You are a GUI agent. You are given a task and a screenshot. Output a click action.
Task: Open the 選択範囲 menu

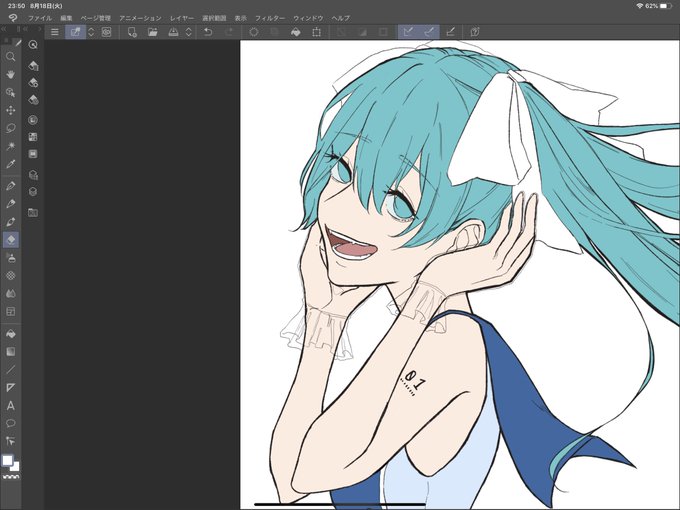(x=214, y=18)
